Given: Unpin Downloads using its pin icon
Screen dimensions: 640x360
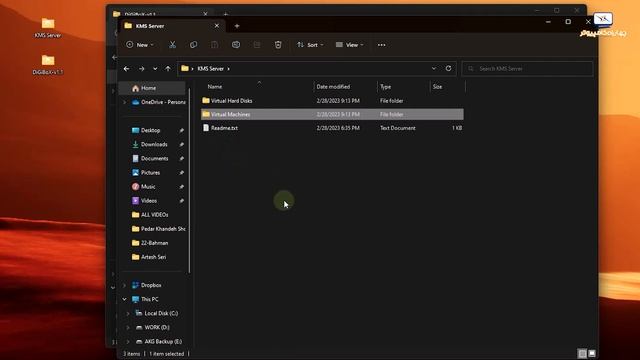Looking at the screenshot, I should (x=182, y=144).
